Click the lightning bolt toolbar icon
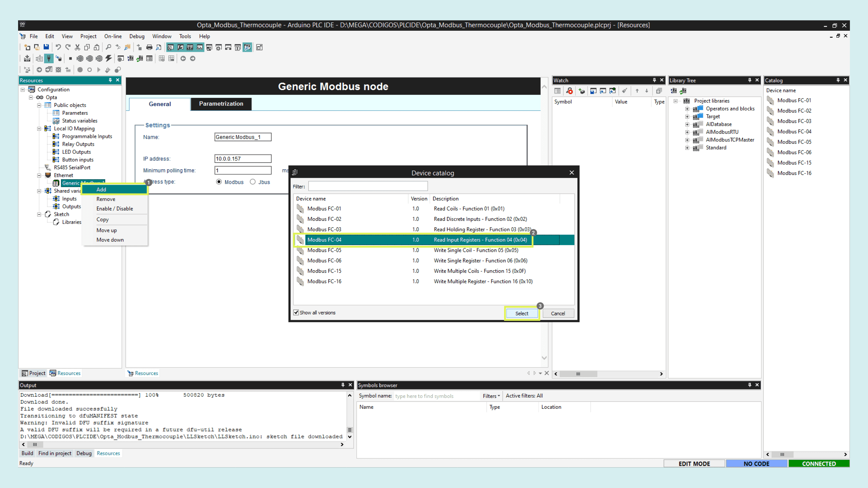The width and height of the screenshot is (868, 488). point(108,59)
